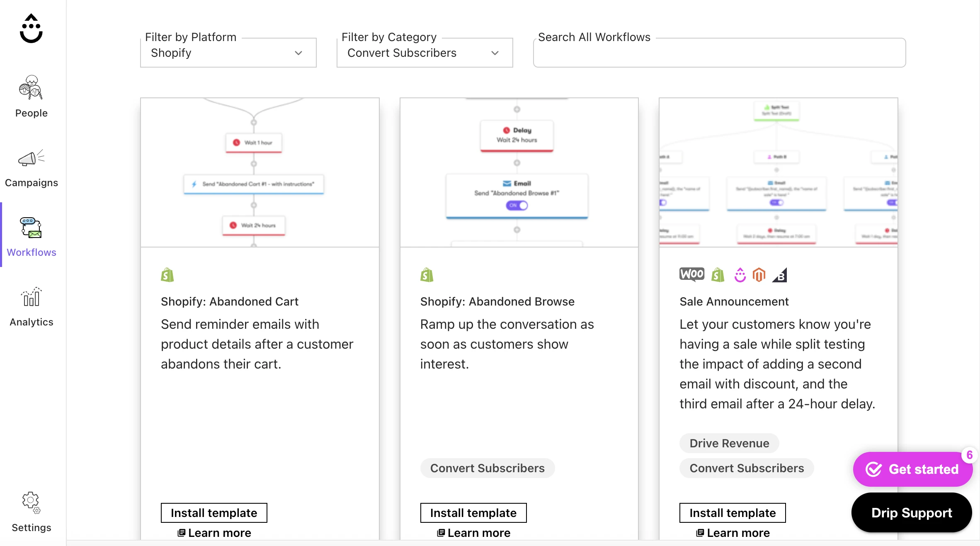Toggle the ON switch in Abandoned Browse preview
Image resolution: width=980 pixels, height=546 pixels.
pos(517,205)
